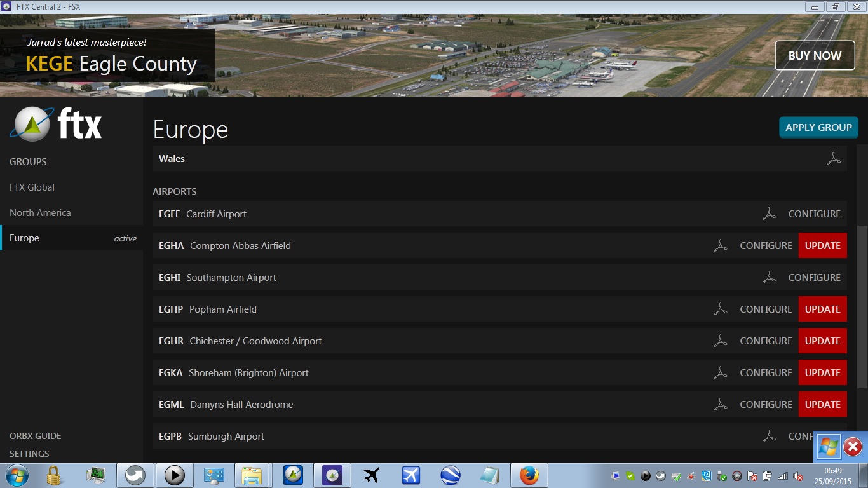
Task: Configure EGHP Popham Airfield
Action: 766,309
